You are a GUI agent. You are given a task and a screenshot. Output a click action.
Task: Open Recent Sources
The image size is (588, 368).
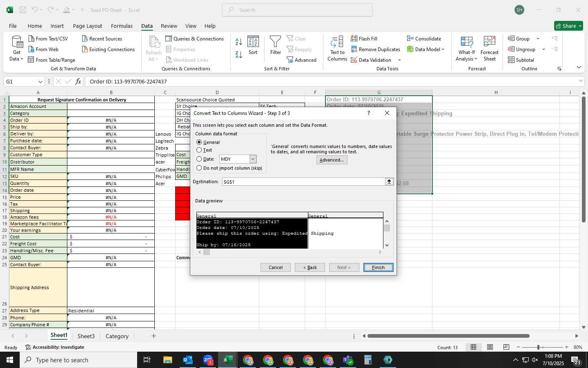[x=102, y=38]
